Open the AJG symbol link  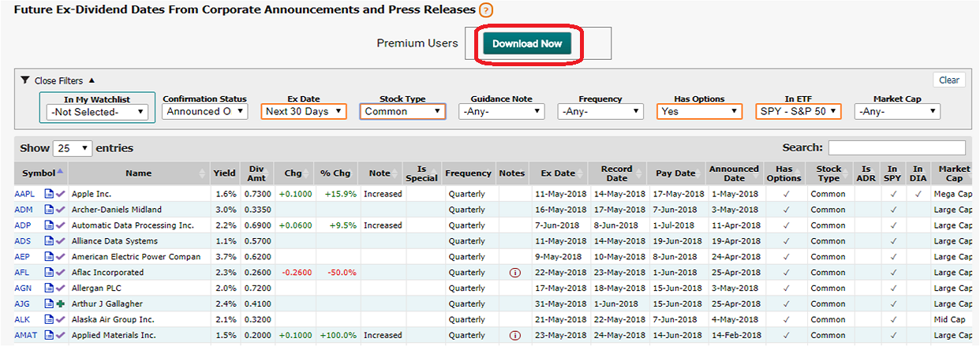[23, 304]
